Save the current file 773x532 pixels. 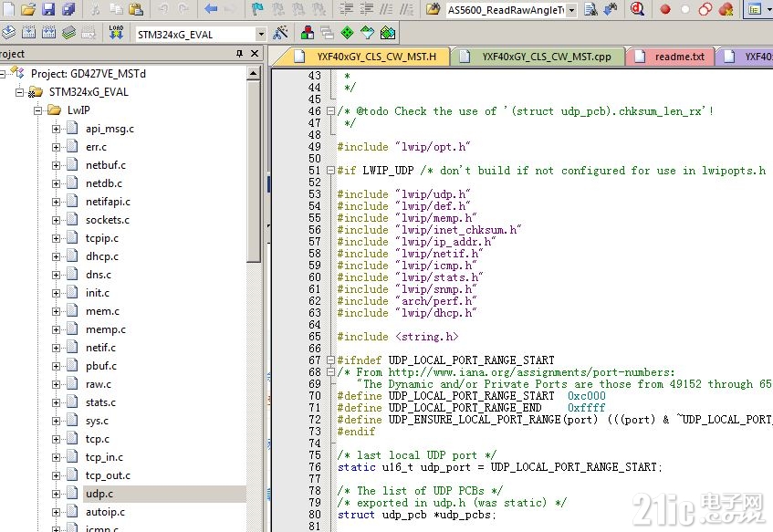(x=48, y=9)
